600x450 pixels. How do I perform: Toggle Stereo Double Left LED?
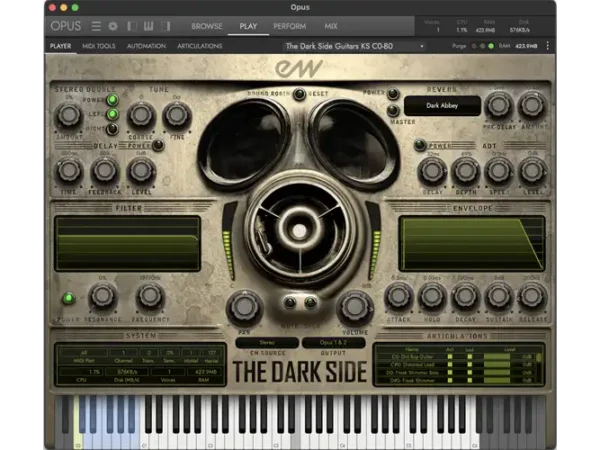pyautogui.click(x=112, y=114)
